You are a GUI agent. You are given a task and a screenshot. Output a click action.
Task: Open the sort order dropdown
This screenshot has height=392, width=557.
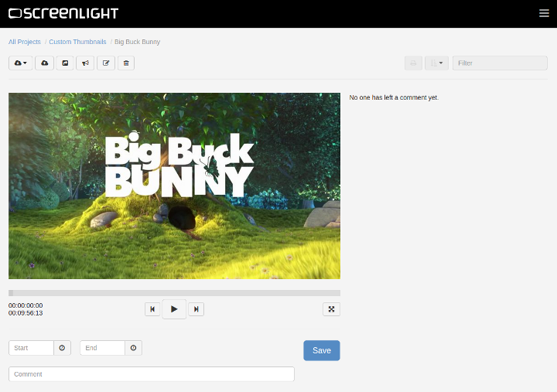(436, 63)
